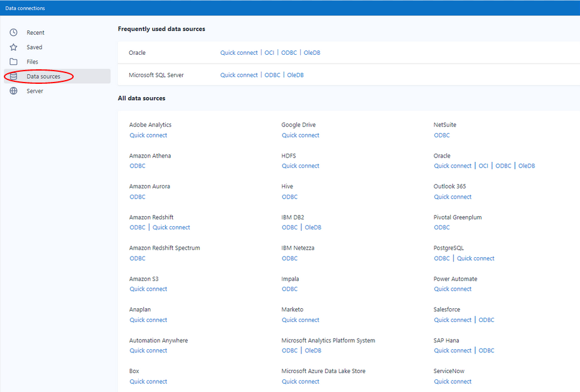Quick connect to Automation Anywhere

148,350
